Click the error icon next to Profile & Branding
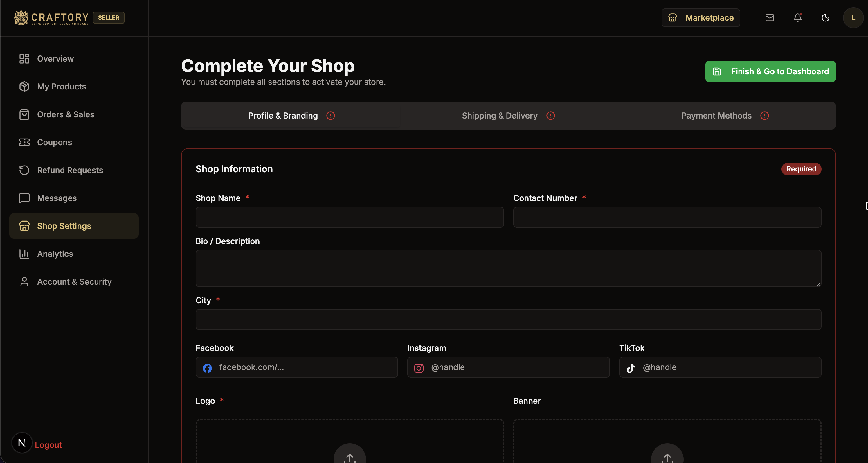Screen dimensions: 868x463 click(x=331, y=116)
